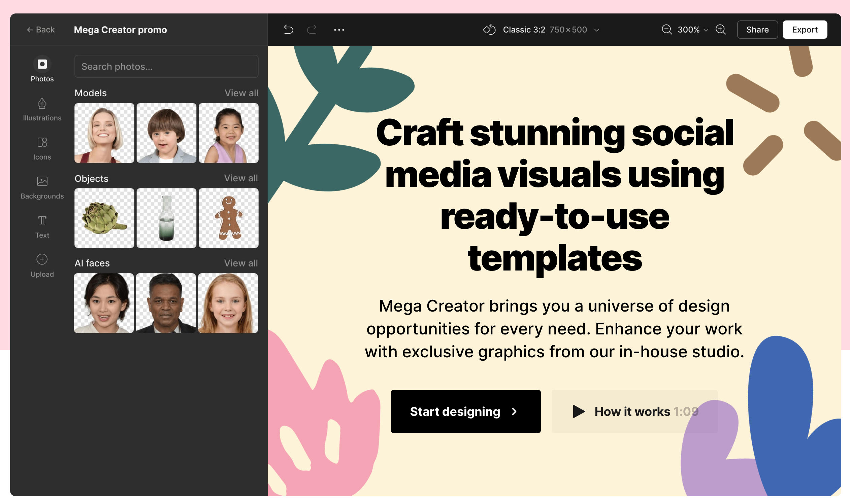Select the Mega Creator description paragraph
Image resolution: width=850 pixels, height=504 pixels.
tap(555, 328)
